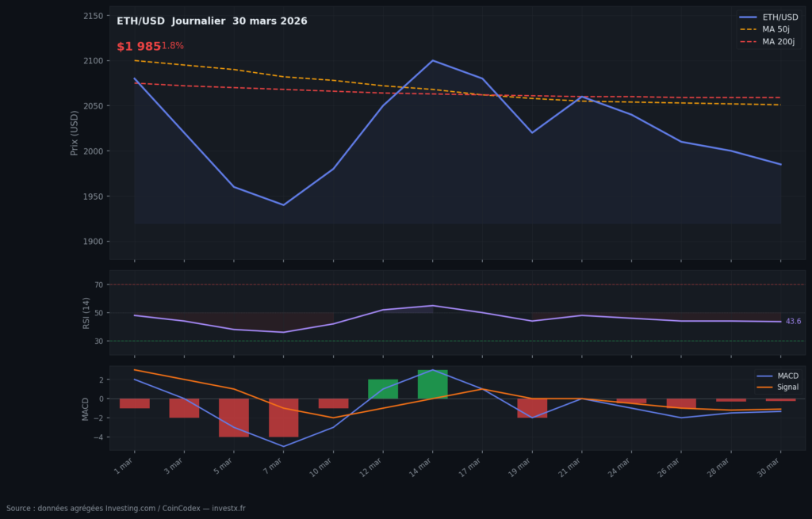The width and height of the screenshot is (812, 519).
Task: Open the 30 mars 2026 date selector
Action: pos(270,21)
